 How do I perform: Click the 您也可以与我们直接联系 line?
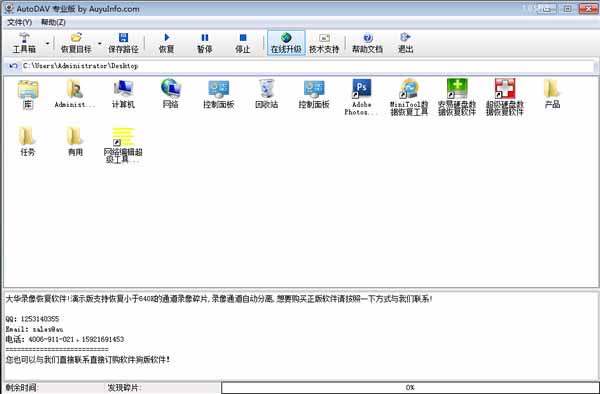point(88,360)
